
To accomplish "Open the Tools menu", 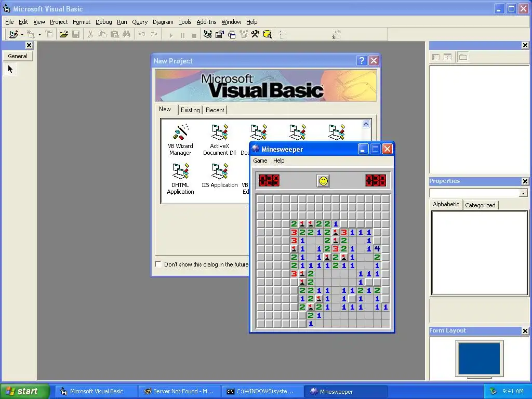I will coord(185,22).
